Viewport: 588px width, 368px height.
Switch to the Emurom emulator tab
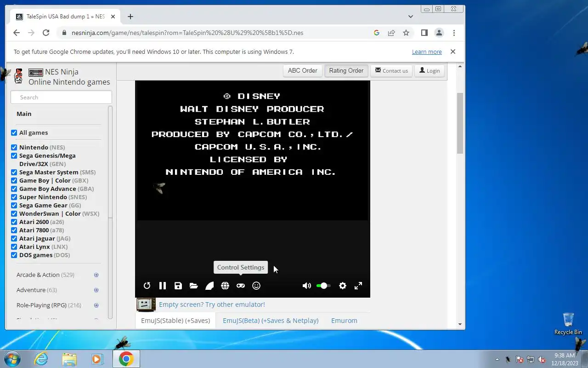tap(344, 321)
